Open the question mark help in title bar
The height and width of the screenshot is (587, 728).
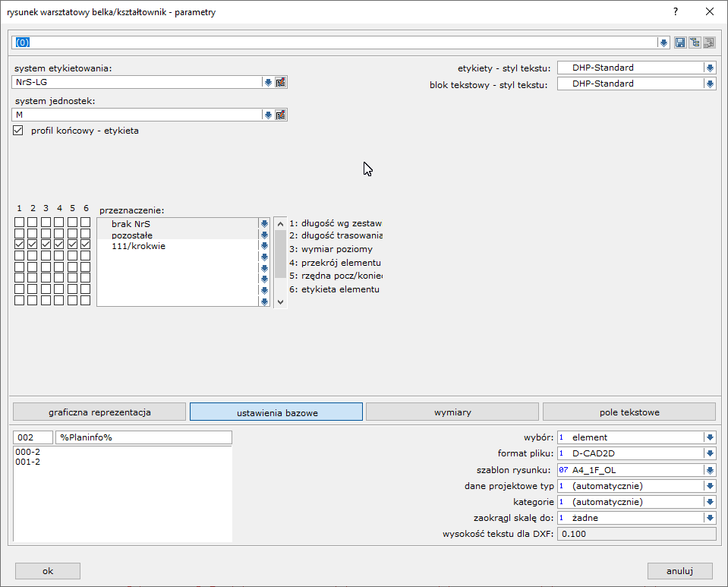[x=676, y=11]
